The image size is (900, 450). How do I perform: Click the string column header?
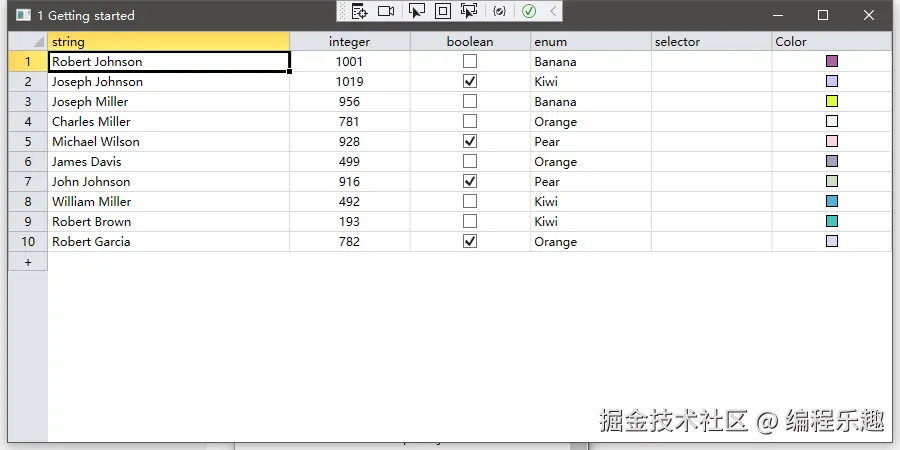[169, 41]
